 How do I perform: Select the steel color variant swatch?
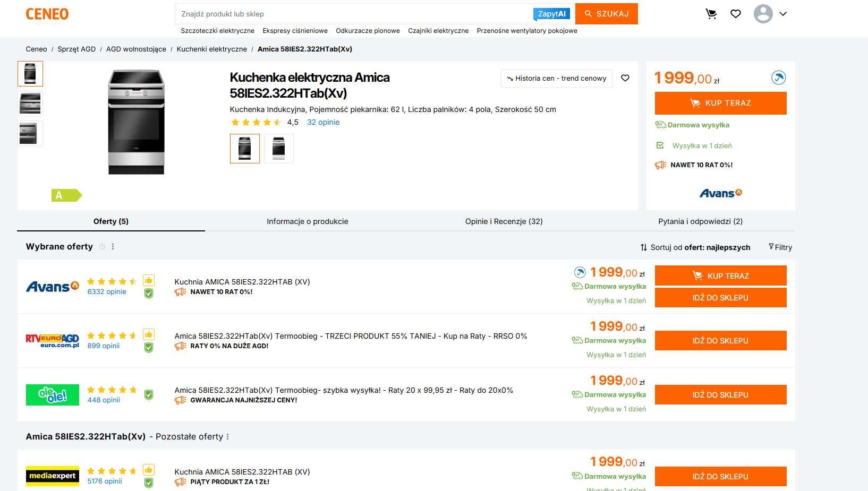tap(245, 149)
